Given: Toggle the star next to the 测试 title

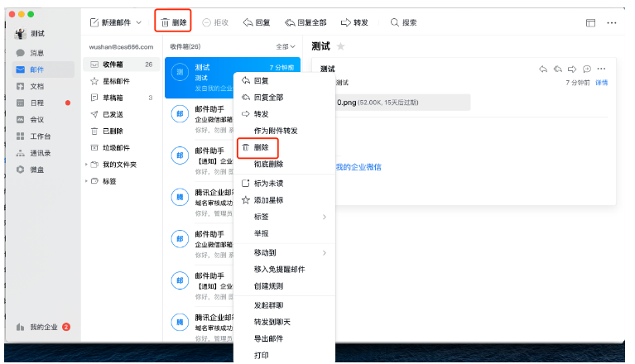Looking at the screenshot, I should 340,47.
